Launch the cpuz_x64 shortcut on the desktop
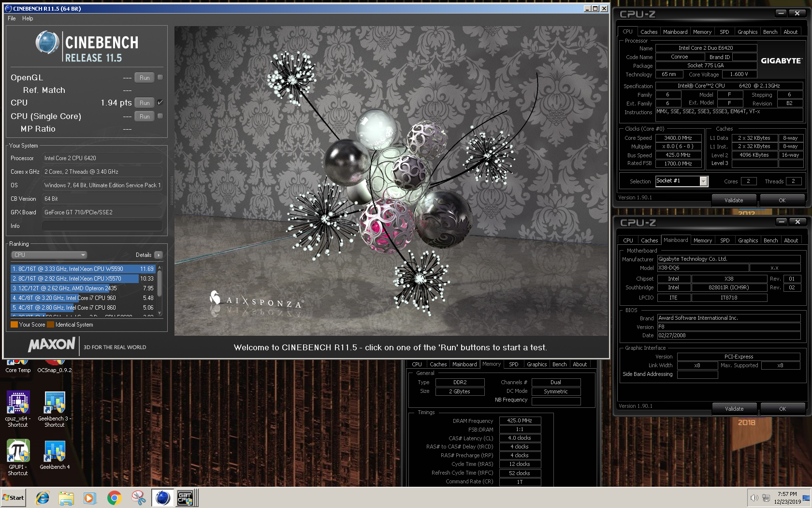 click(x=18, y=409)
